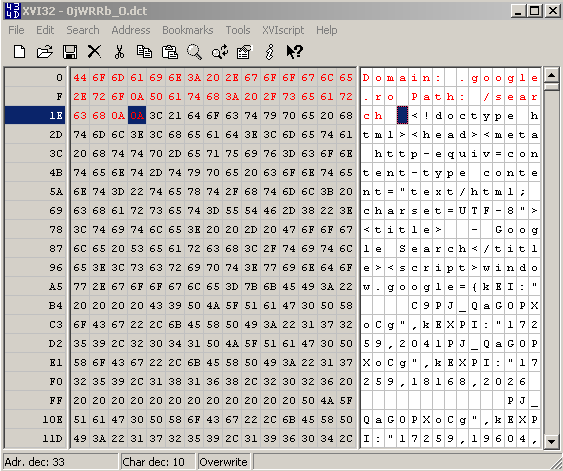The image size is (563, 471).
Task: Click the Open file folder icon
Action: click(45, 52)
